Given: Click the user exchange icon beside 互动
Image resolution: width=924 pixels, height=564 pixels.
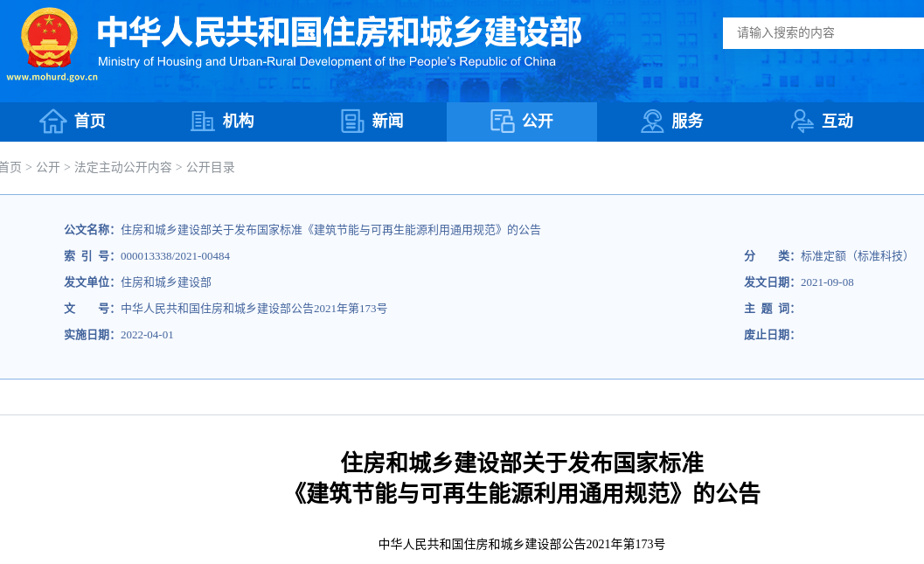Looking at the screenshot, I should [x=802, y=122].
